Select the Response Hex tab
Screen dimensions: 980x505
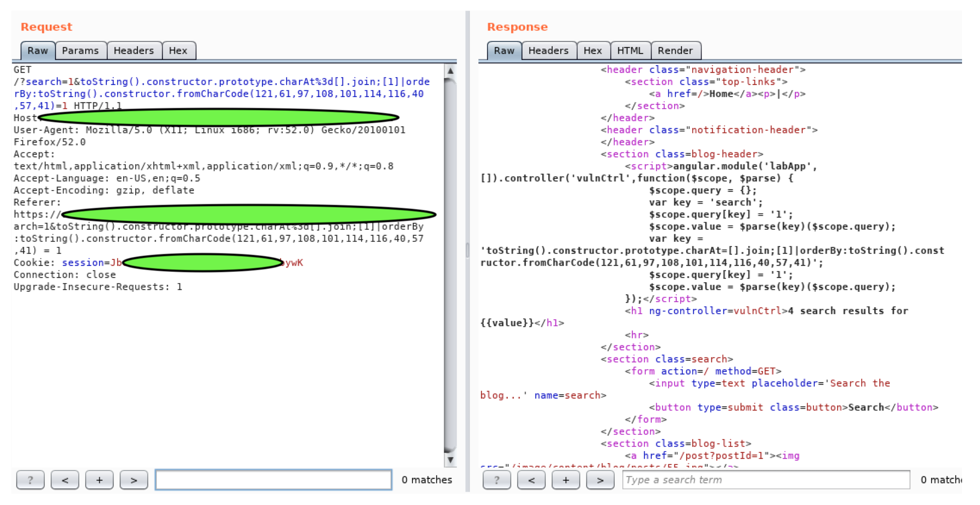[x=593, y=51]
